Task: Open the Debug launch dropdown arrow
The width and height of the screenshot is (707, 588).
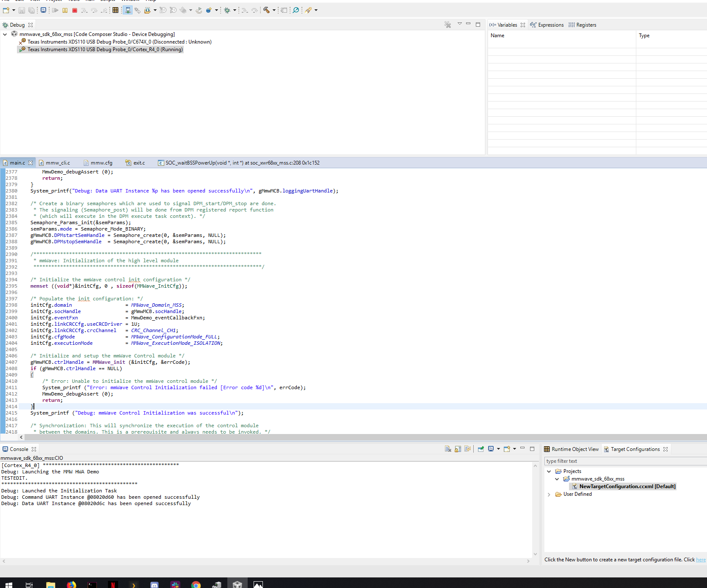Action: (x=235, y=10)
